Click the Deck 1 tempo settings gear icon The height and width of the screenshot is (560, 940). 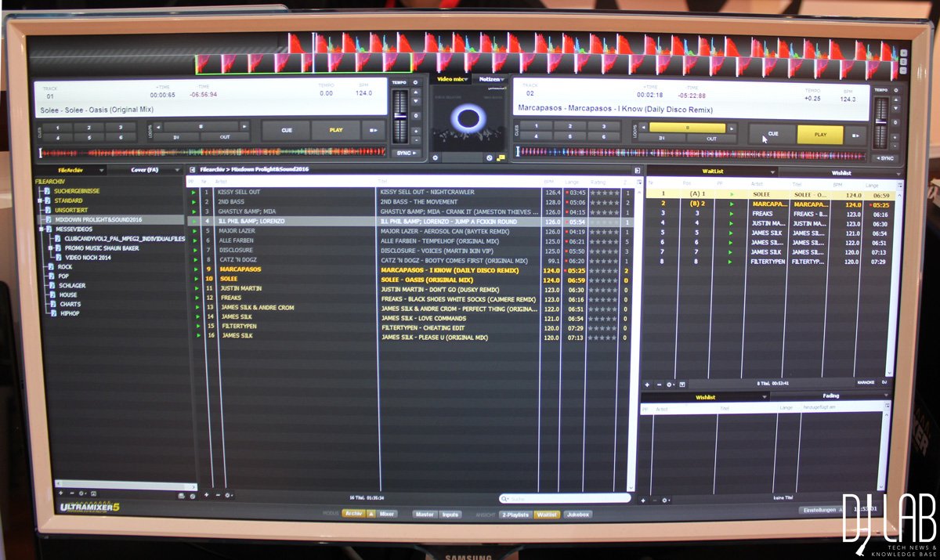click(415, 82)
